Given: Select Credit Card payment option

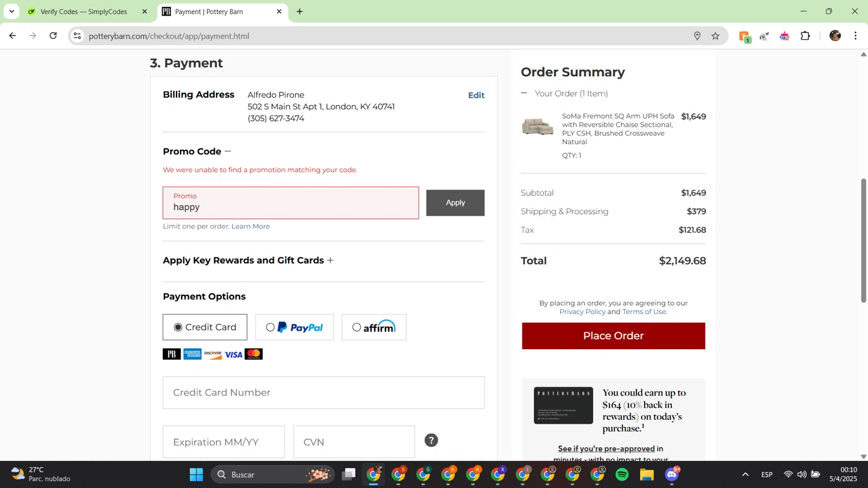Looking at the screenshot, I should [x=205, y=327].
